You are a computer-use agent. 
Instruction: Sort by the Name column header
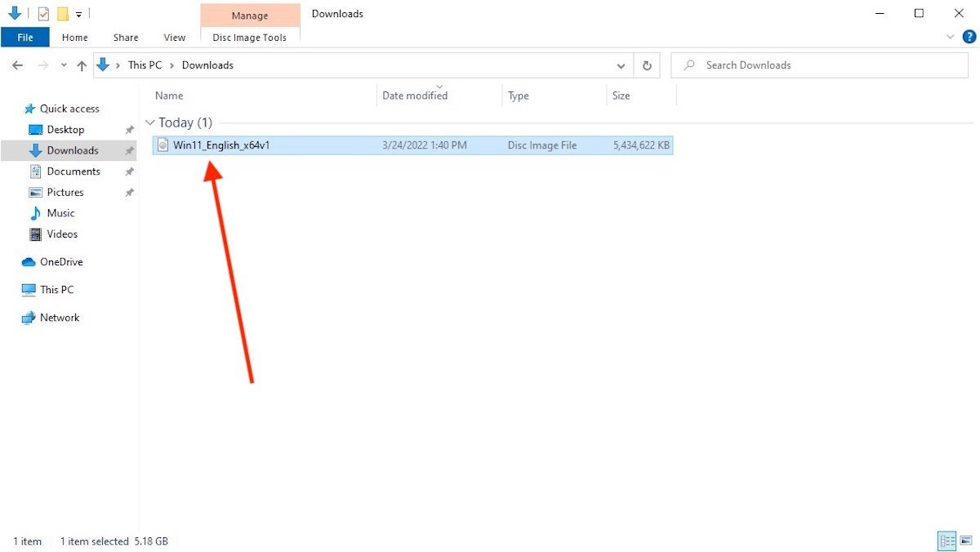(x=169, y=96)
